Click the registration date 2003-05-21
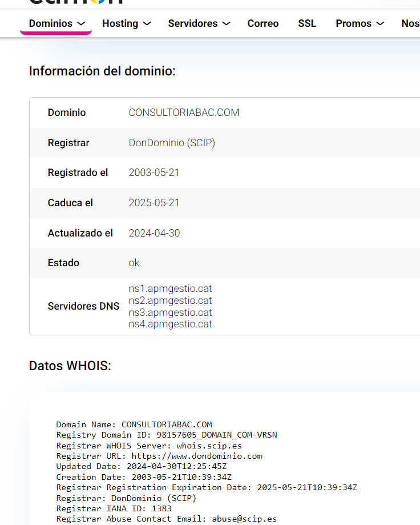 [154, 173]
